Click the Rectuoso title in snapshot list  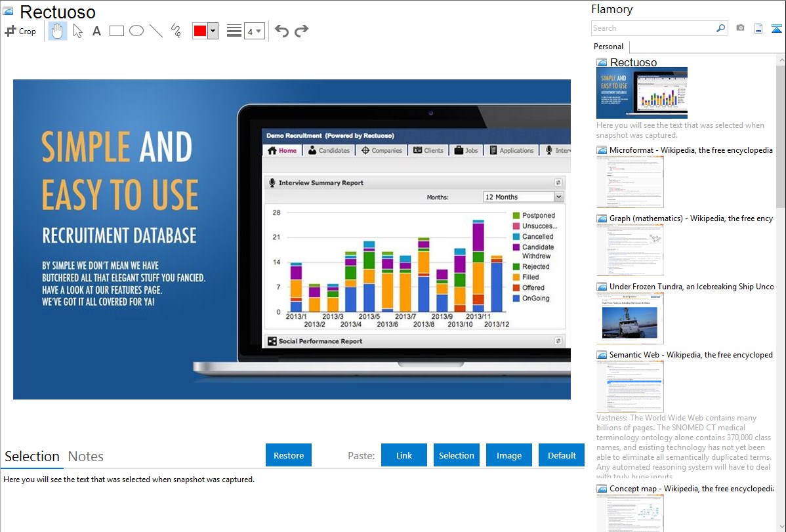point(633,62)
